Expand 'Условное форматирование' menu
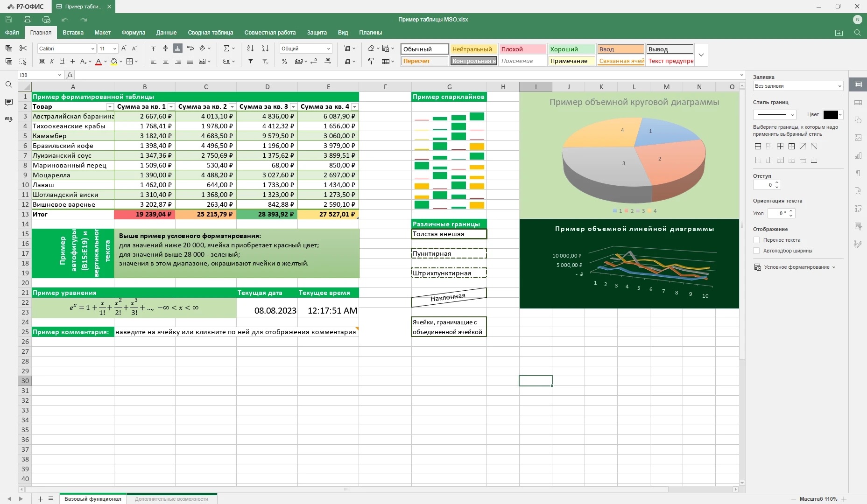 [x=795, y=267]
